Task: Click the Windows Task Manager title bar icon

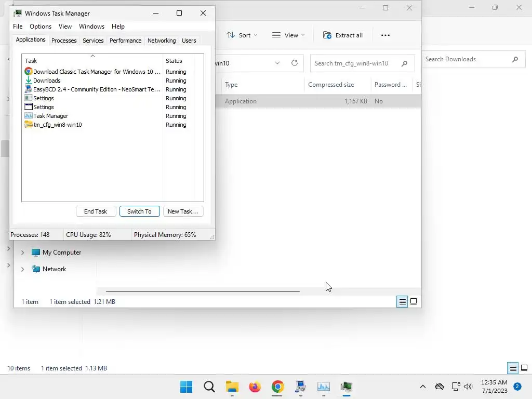Action: 18,13
